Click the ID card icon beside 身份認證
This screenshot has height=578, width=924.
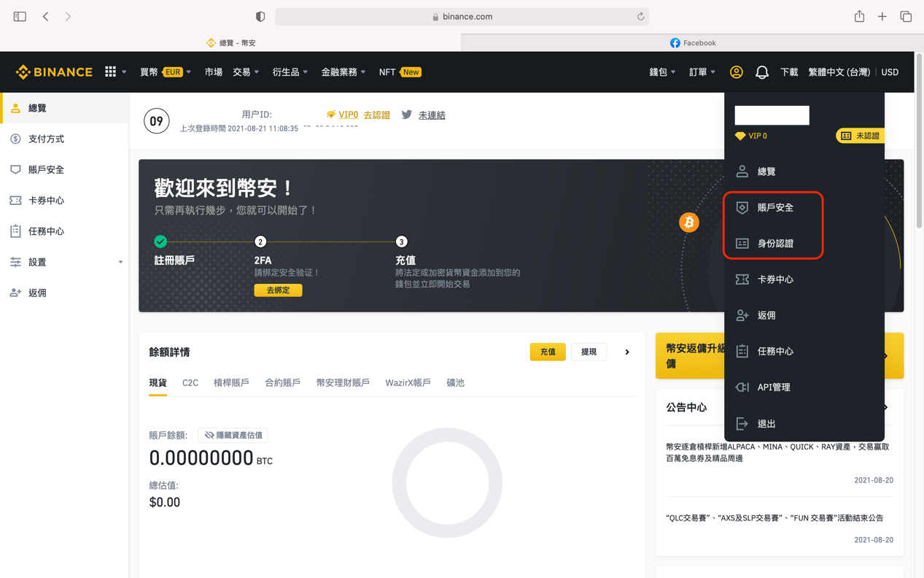click(x=742, y=244)
